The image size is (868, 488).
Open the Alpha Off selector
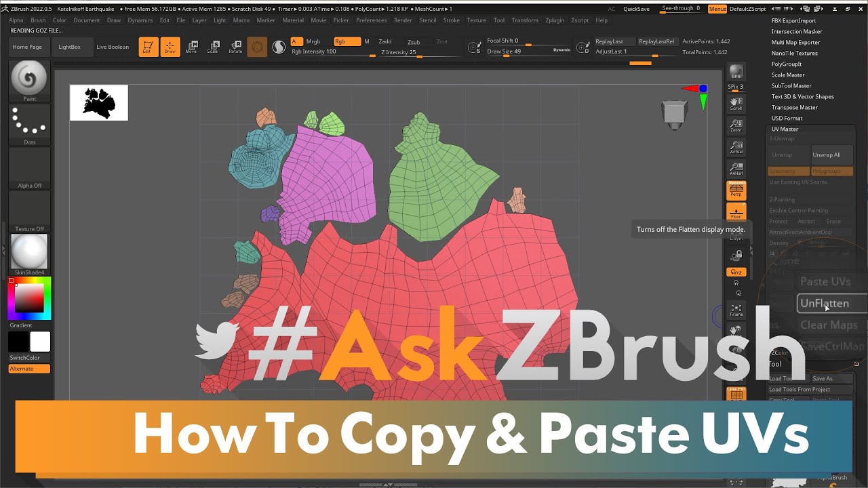click(x=29, y=168)
